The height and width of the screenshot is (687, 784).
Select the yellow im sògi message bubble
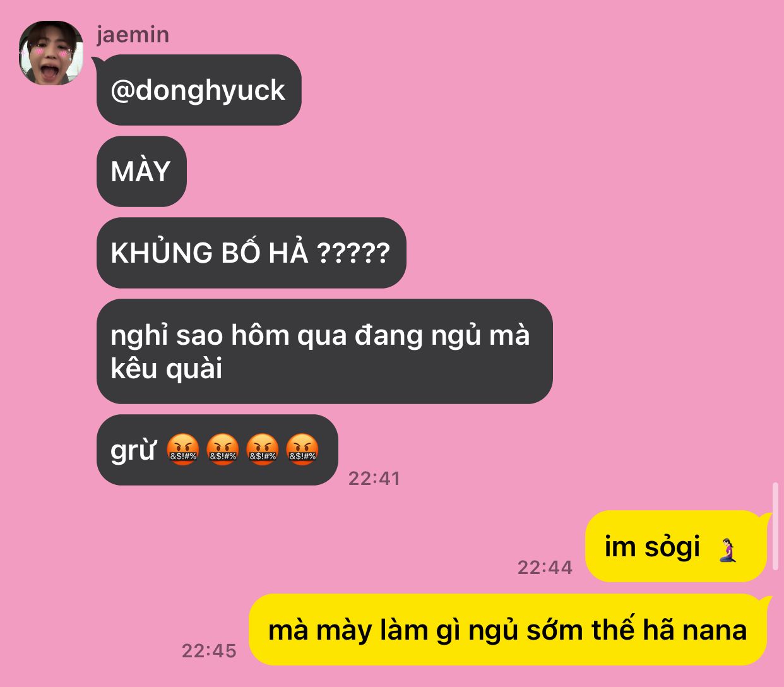[x=675, y=546]
